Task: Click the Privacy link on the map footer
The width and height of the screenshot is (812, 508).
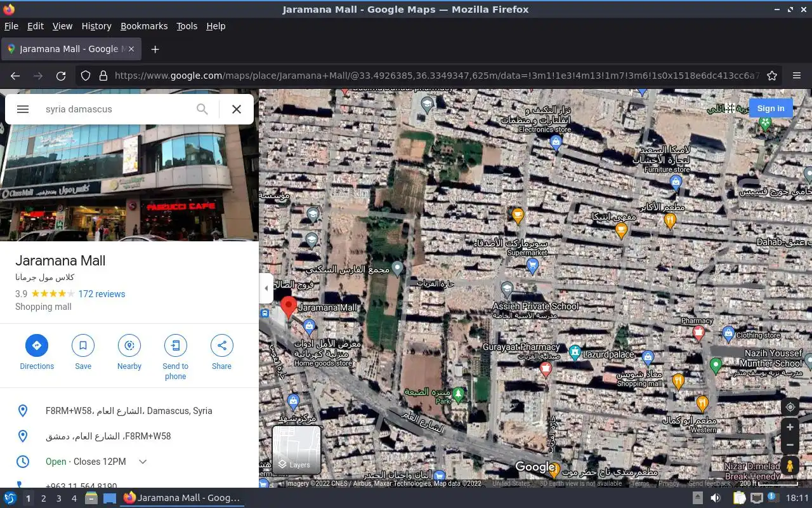Action: tap(669, 484)
